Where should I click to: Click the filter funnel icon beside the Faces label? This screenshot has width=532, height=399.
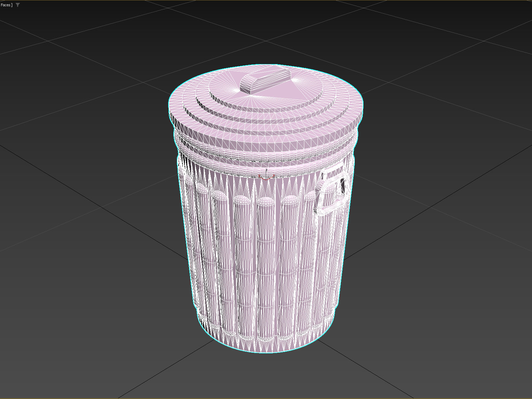pyautogui.click(x=18, y=5)
